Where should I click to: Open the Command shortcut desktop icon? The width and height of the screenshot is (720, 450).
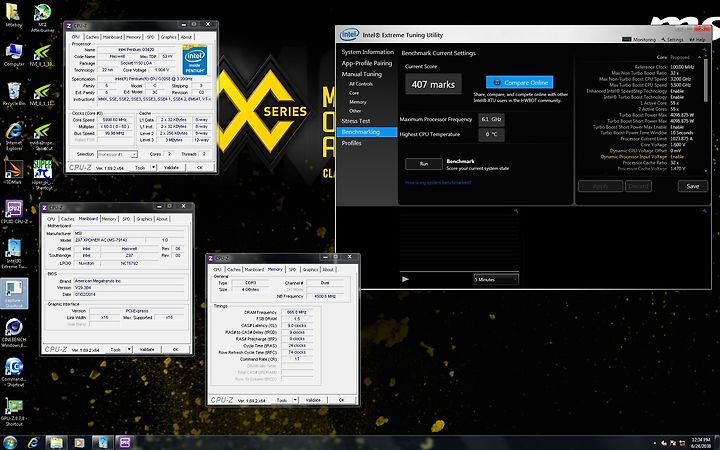pyautogui.click(x=14, y=372)
